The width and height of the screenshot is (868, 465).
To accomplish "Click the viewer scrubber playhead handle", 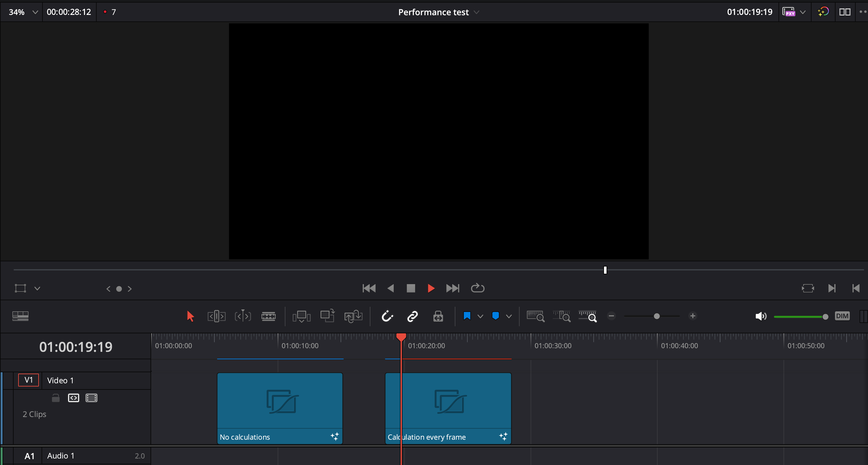I will [605, 270].
